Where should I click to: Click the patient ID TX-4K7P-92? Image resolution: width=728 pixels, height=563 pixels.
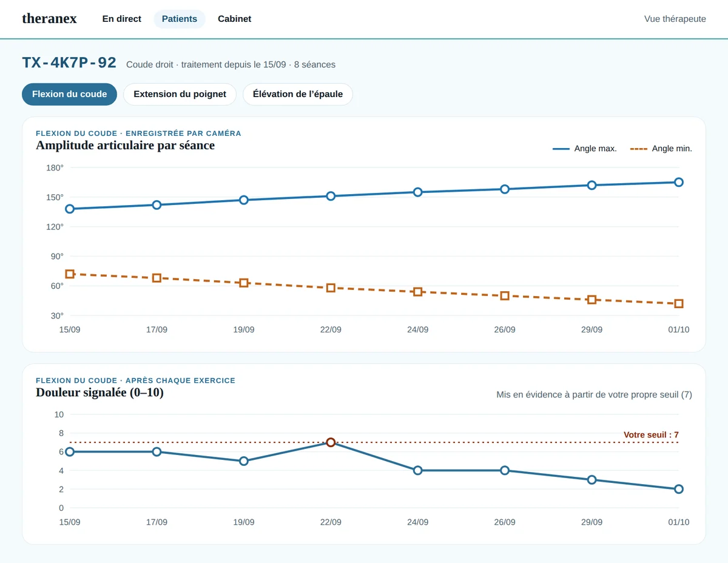pos(69,63)
